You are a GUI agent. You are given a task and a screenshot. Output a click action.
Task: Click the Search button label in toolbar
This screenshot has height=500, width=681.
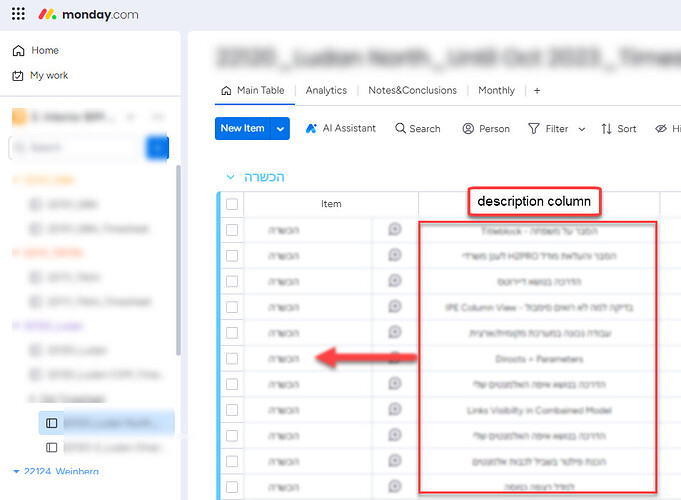pos(425,129)
